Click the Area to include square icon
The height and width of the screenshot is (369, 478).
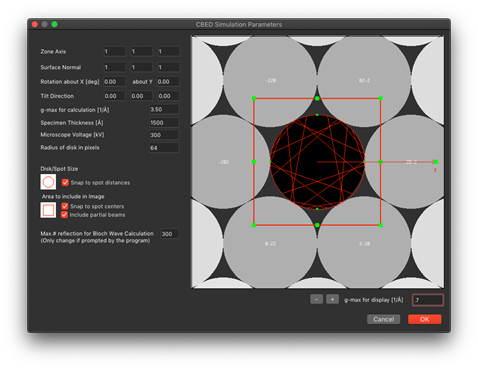point(48,210)
